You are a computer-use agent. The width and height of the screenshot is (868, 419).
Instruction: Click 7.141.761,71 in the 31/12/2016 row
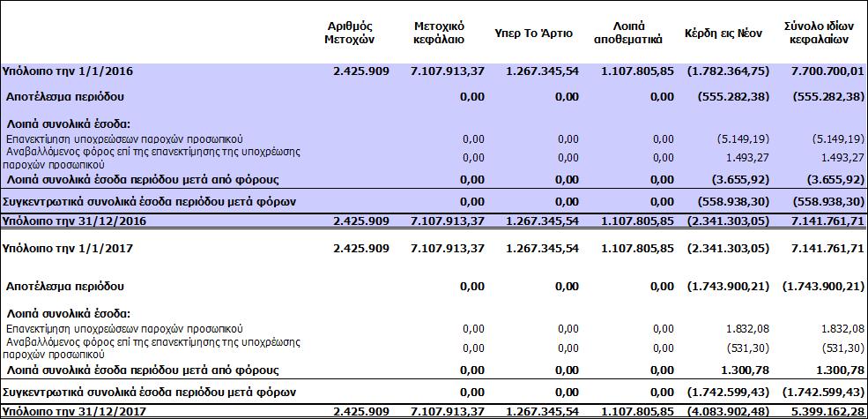[827, 221]
